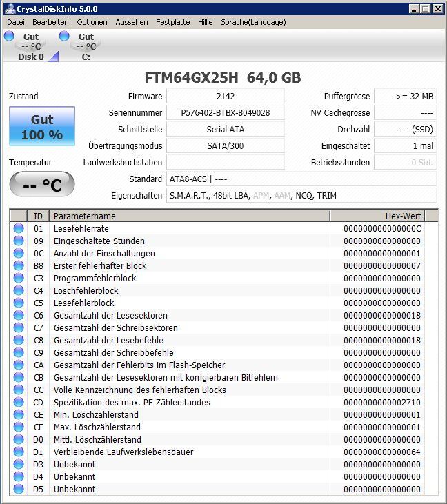Click the Übertragungsmodus field SATA/300

(226, 146)
